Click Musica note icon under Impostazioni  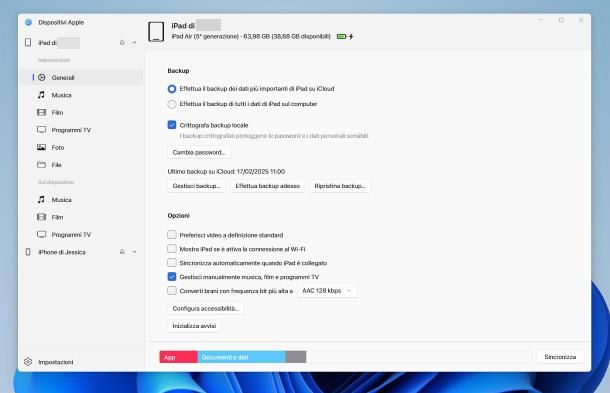[41, 95]
